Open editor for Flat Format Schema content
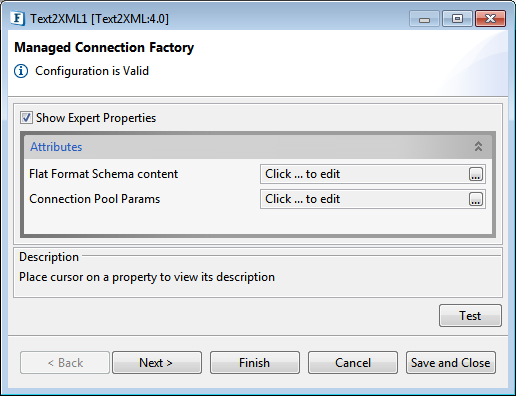The image size is (516, 396). 476,174
